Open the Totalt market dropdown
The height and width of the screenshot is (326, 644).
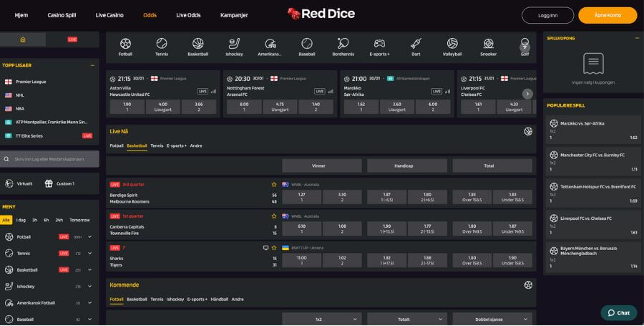407,319
